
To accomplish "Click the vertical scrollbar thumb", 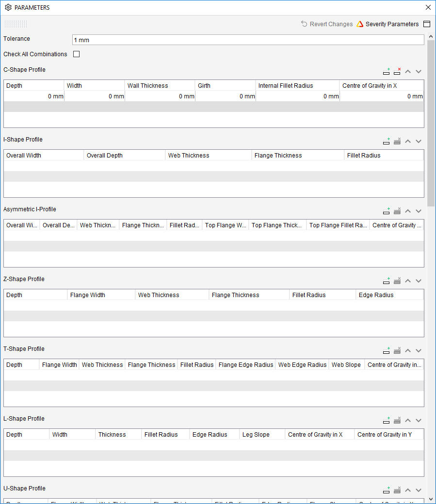I will [431, 124].
